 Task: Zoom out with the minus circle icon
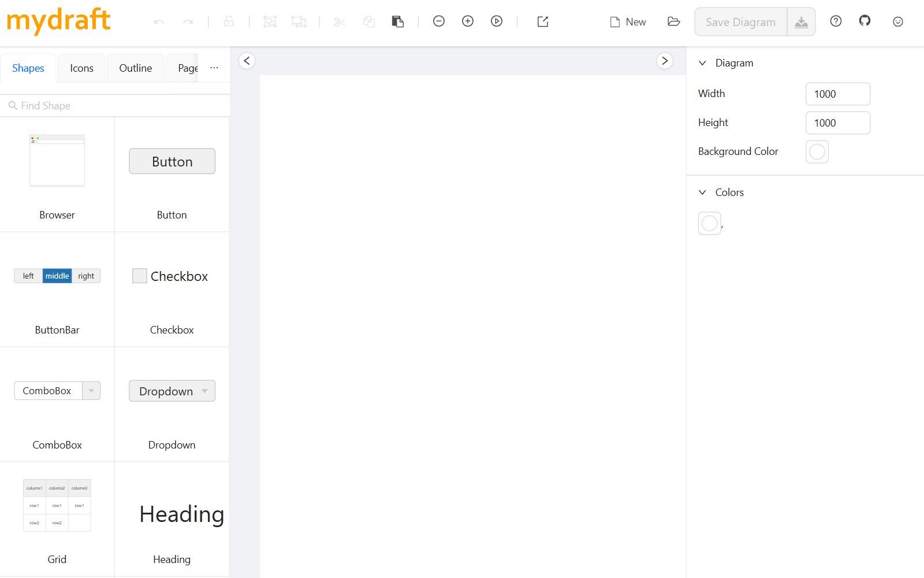point(439,21)
